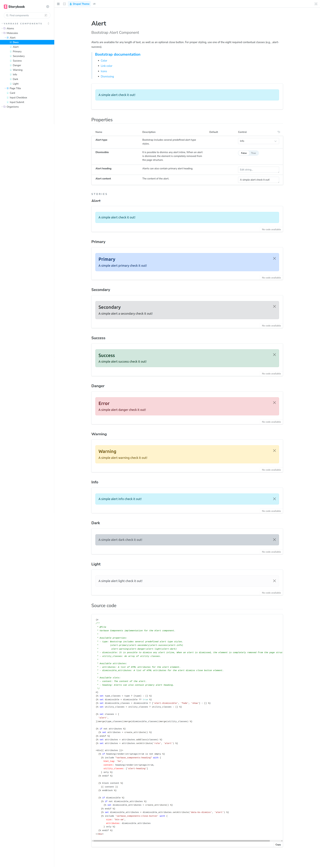Screen dimensions: 320x868
Task: Close the Warning alert
Action: pyautogui.click(x=274, y=451)
